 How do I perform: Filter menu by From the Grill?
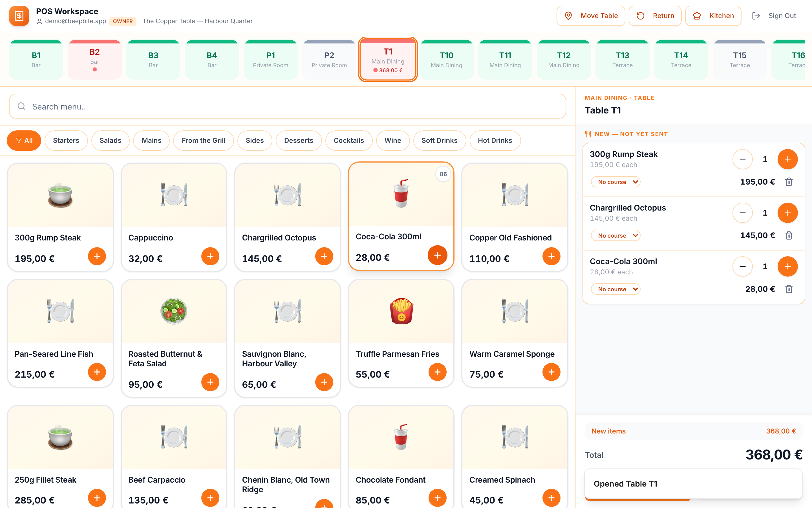pyautogui.click(x=203, y=141)
